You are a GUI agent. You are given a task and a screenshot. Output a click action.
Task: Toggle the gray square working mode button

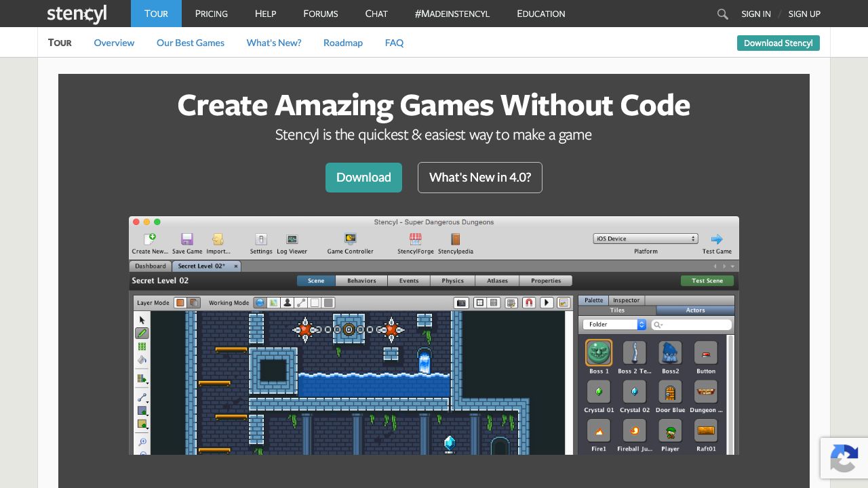pos(328,302)
